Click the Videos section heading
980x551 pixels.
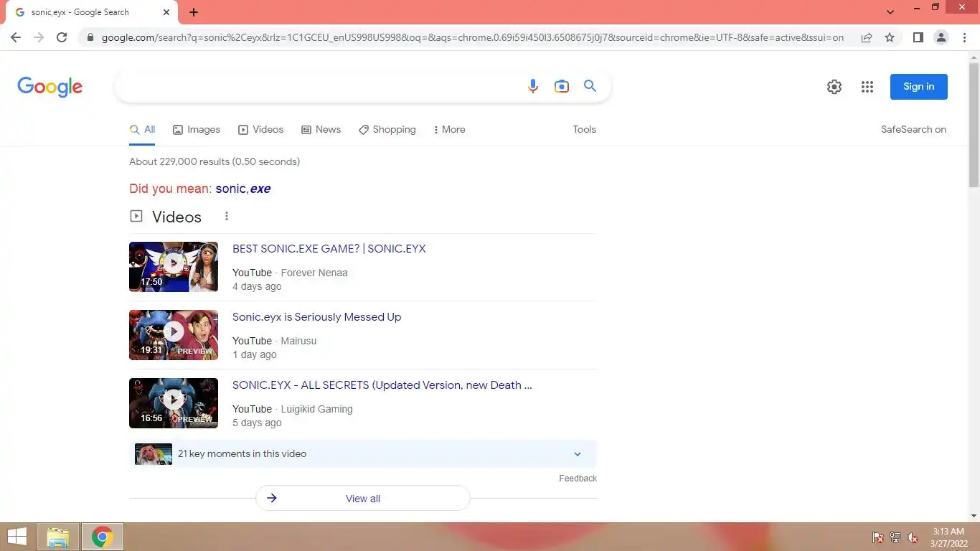[176, 217]
